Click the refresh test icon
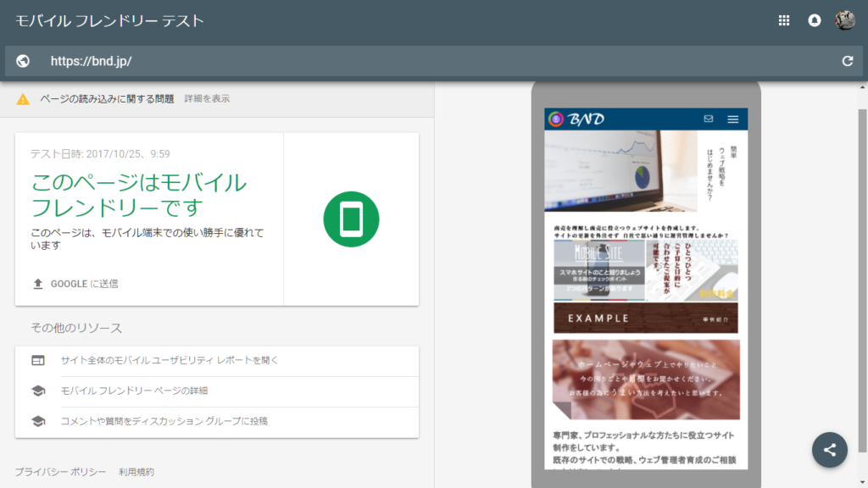The image size is (868, 488). (847, 61)
